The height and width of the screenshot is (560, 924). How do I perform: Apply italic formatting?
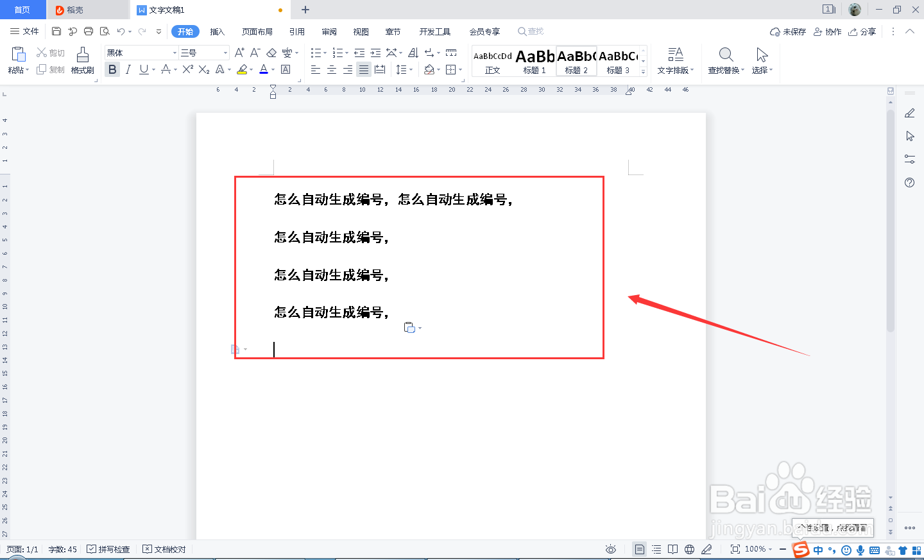pyautogui.click(x=127, y=69)
